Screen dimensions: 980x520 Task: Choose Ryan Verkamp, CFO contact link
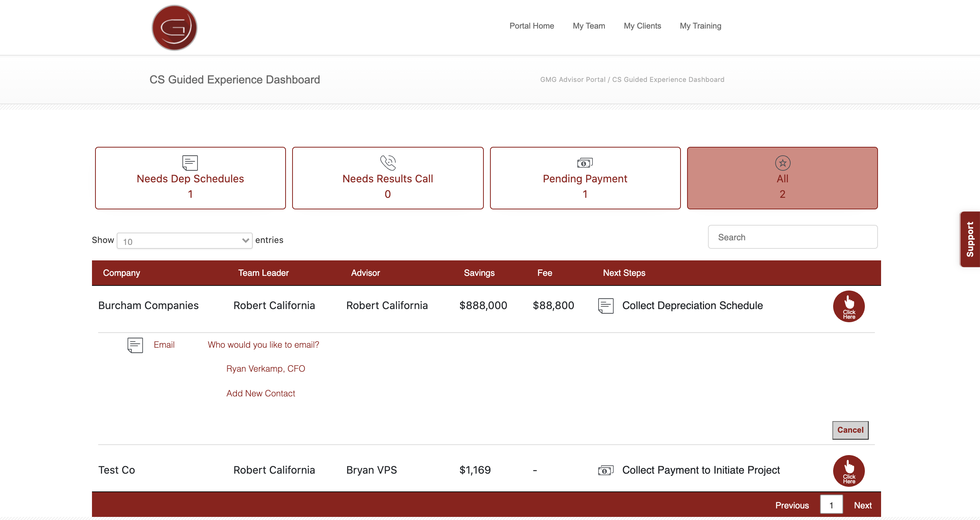[x=265, y=369]
